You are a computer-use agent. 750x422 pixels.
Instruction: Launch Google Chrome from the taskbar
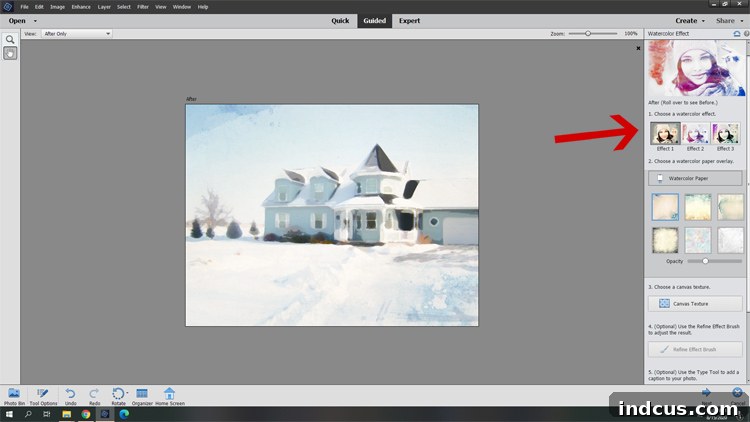pos(86,414)
